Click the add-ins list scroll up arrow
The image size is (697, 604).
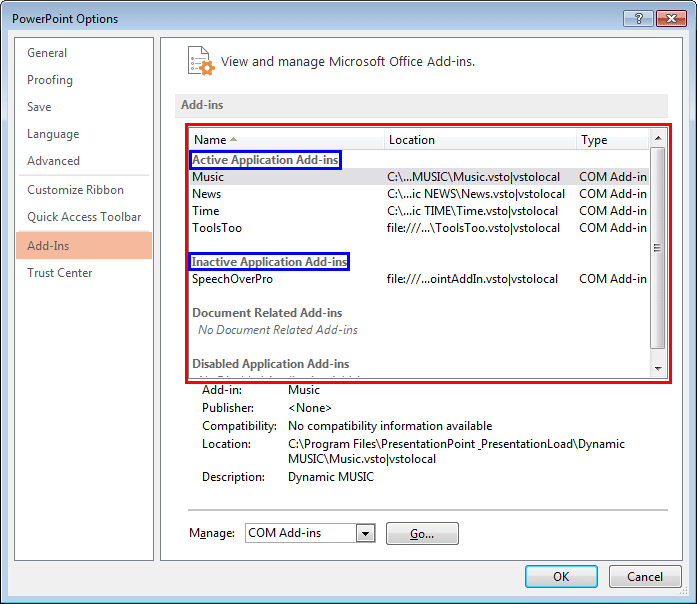(658, 138)
